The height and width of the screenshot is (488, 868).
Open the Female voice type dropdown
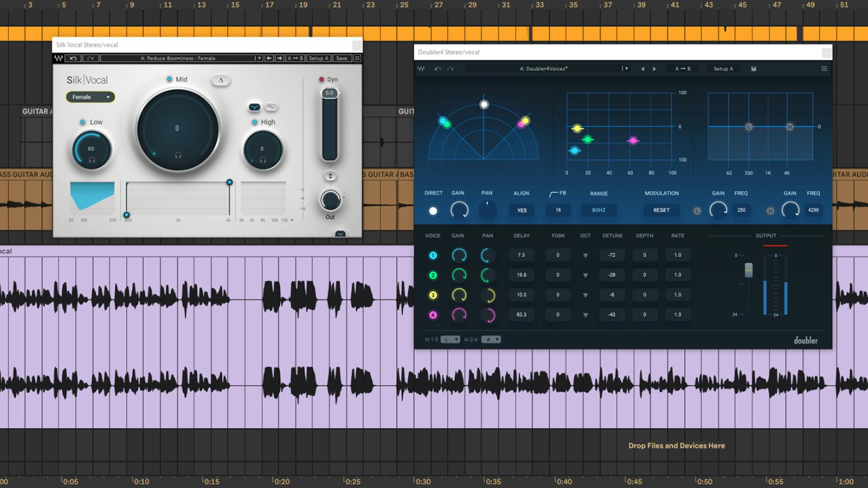[x=90, y=97]
